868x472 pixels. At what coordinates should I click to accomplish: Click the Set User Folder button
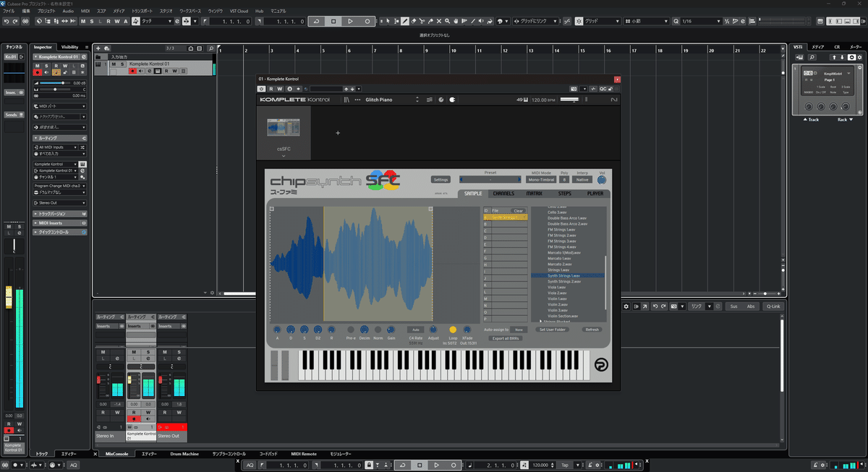552,329
